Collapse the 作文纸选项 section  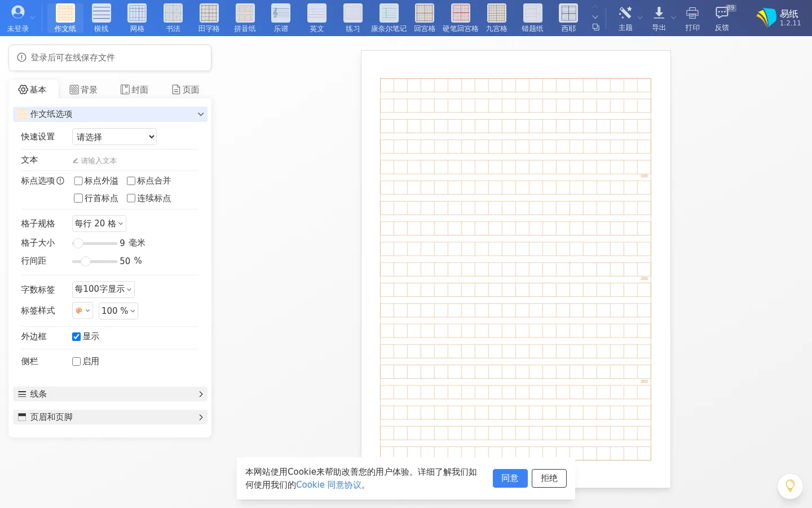[x=110, y=114]
